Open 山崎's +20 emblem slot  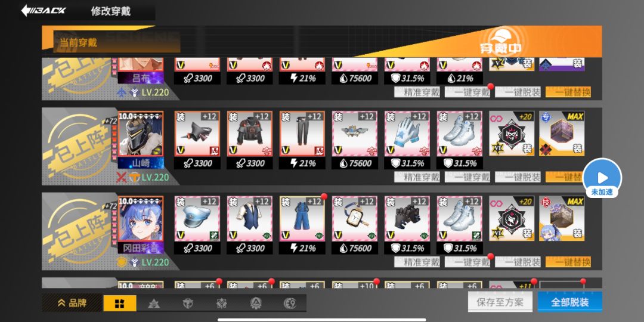pyautogui.click(x=512, y=134)
